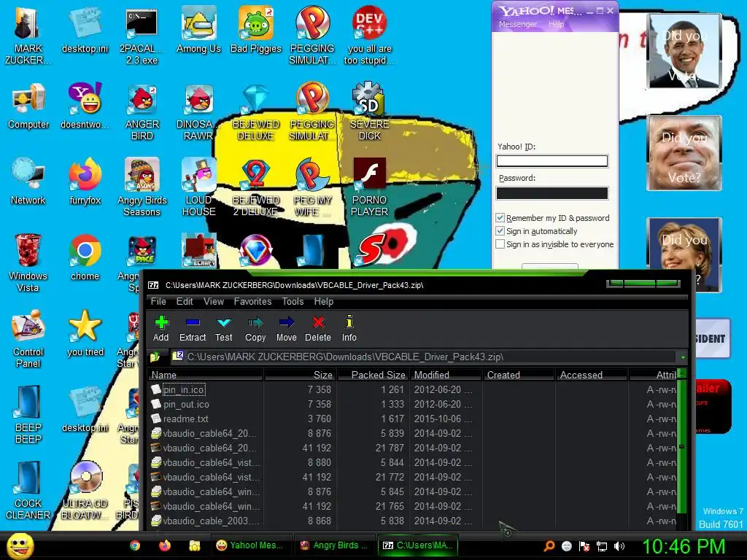Open the Tools menu in 7-Zip

pyautogui.click(x=293, y=301)
